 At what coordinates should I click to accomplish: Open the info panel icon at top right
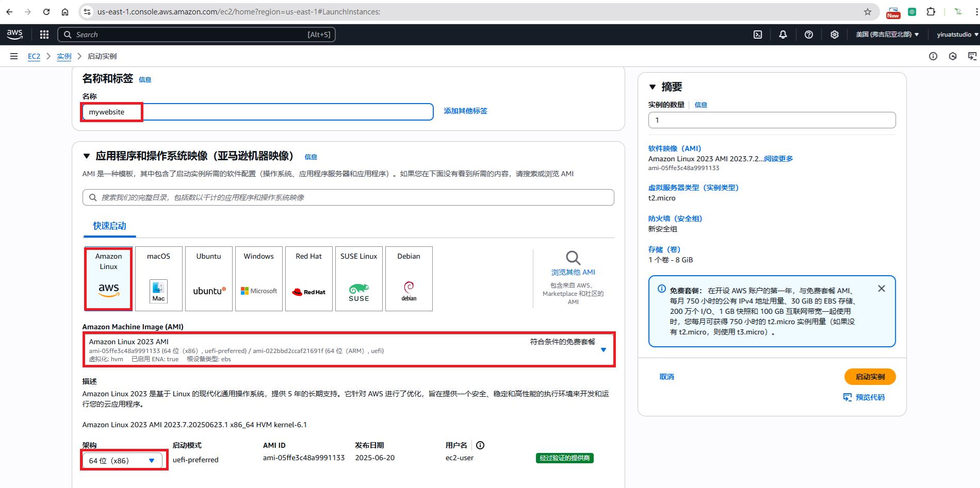pos(933,56)
